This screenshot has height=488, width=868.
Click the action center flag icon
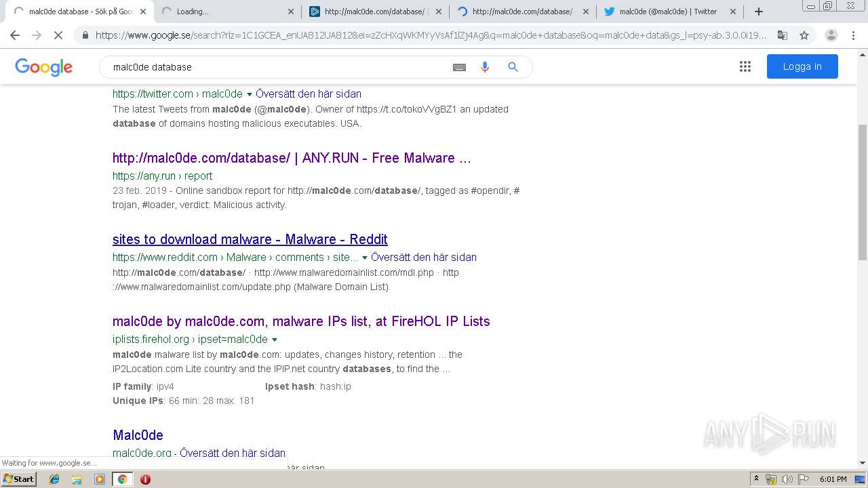pos(803,479)
